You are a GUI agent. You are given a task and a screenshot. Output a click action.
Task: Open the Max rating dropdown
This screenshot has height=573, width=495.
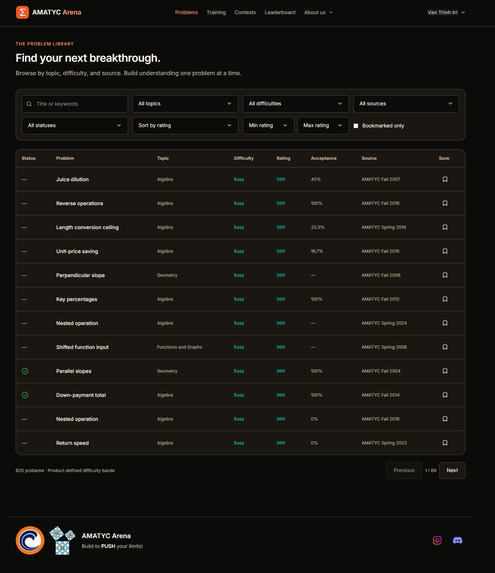(x=323, y=125)
